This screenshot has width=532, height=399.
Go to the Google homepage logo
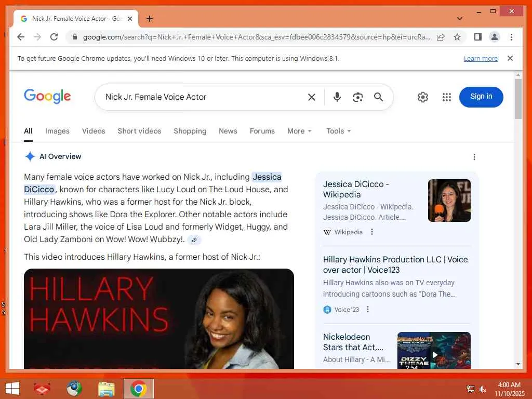click(47, 97)
